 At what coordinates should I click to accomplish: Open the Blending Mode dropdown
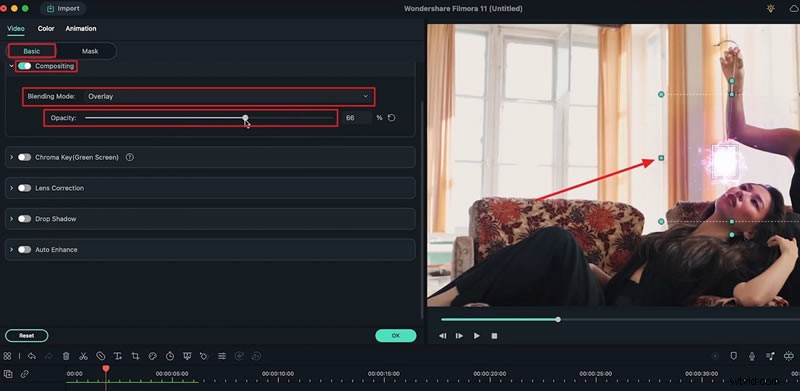point(228,96)
